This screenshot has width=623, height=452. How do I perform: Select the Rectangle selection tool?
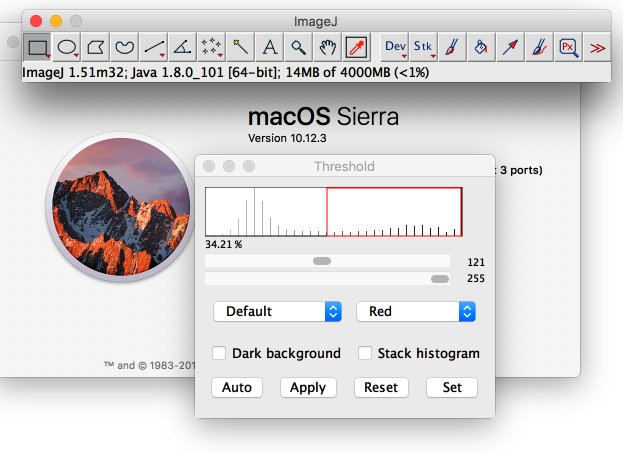coord(37,47)
